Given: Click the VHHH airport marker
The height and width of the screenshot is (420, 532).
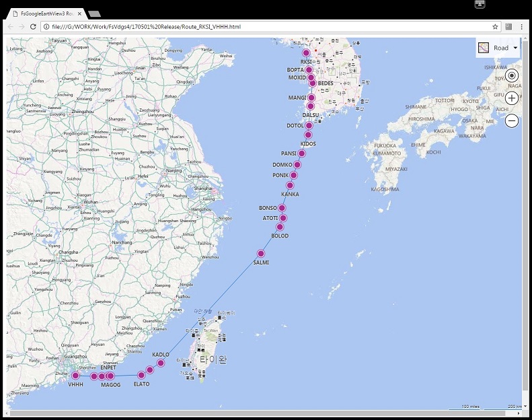Looking at the screenshot, I should (75, 376).
